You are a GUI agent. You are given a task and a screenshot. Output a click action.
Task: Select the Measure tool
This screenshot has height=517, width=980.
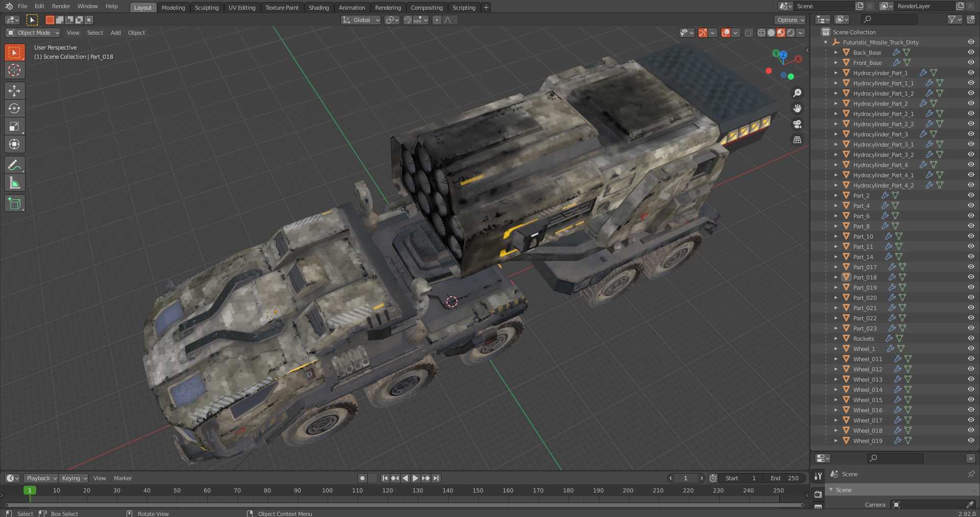tap(14, 182)
